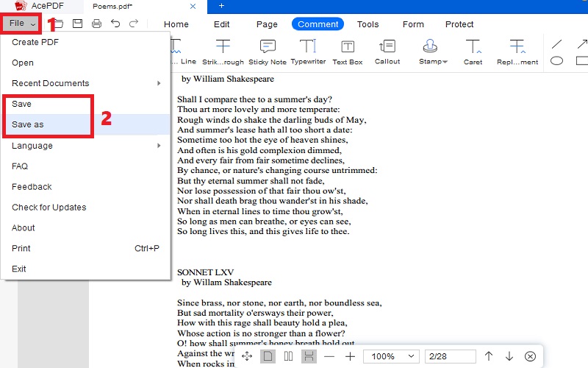Viewport: 588px width, 368px height.
Task: Click the pan move tool icon
Action: coord(247,356)
